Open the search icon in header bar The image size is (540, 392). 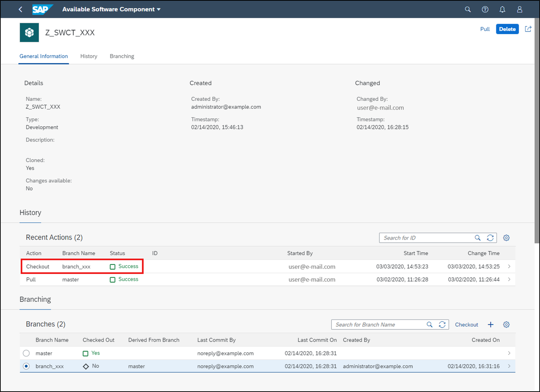(468, 9)
